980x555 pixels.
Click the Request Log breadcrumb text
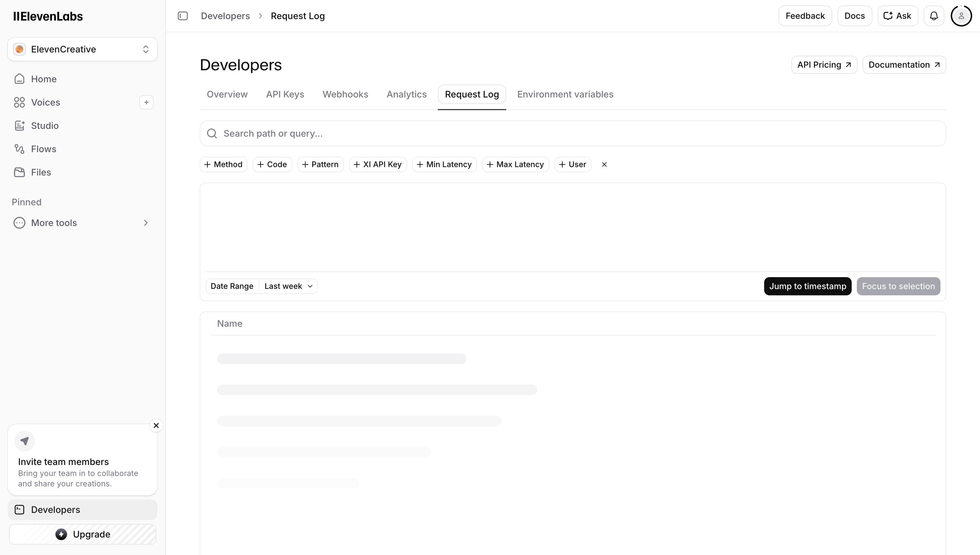pyautogui.click(x=298, y=16)
